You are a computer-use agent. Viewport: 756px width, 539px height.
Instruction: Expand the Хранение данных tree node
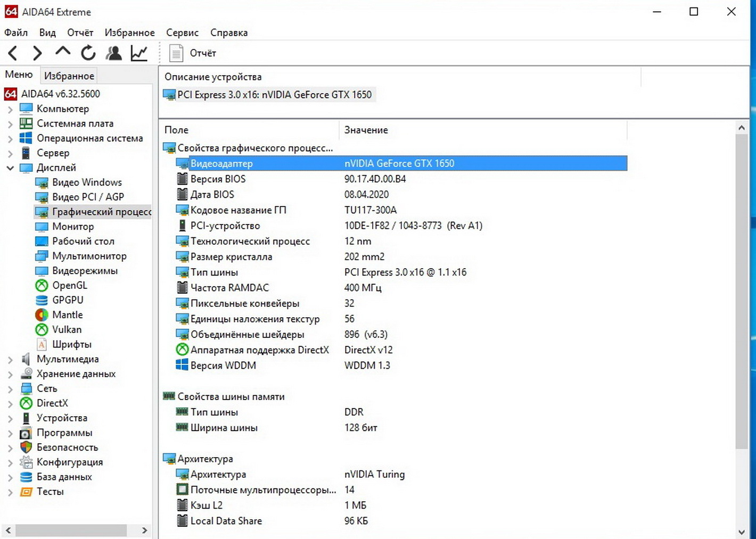tap(10, 374)
